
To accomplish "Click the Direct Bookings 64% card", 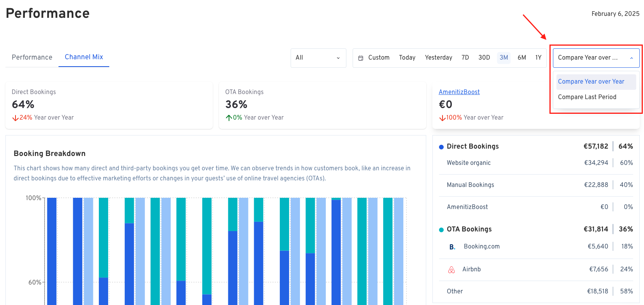I will [x=109, y=105].
